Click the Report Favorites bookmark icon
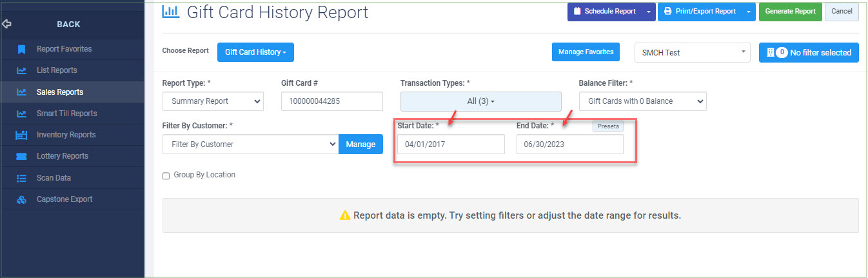The image size is (868, 278). 22,49
